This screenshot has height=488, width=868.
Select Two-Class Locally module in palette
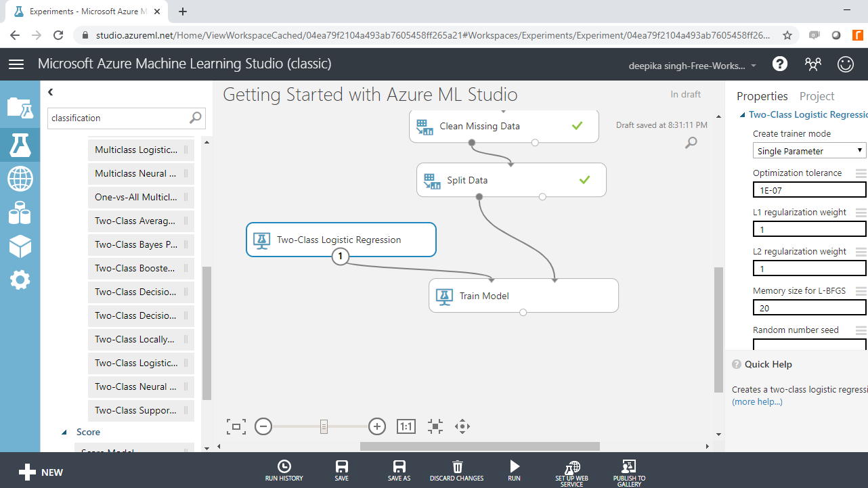coord(141,340)
